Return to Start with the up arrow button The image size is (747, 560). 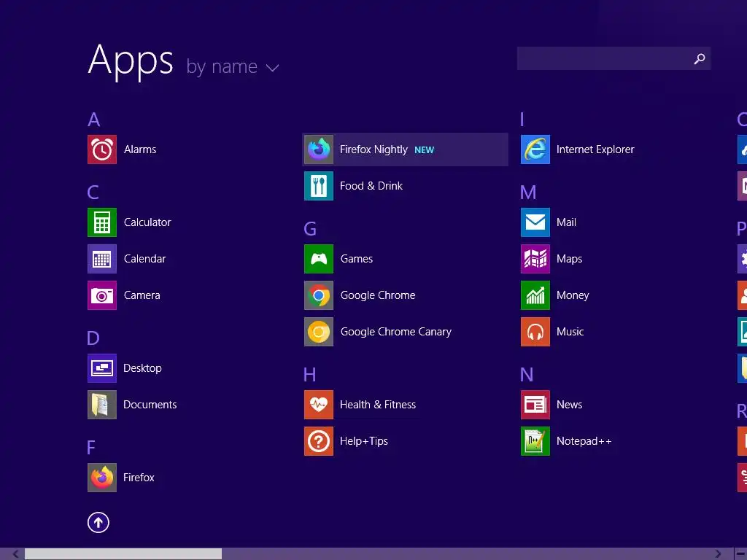(x=98, y=522)
